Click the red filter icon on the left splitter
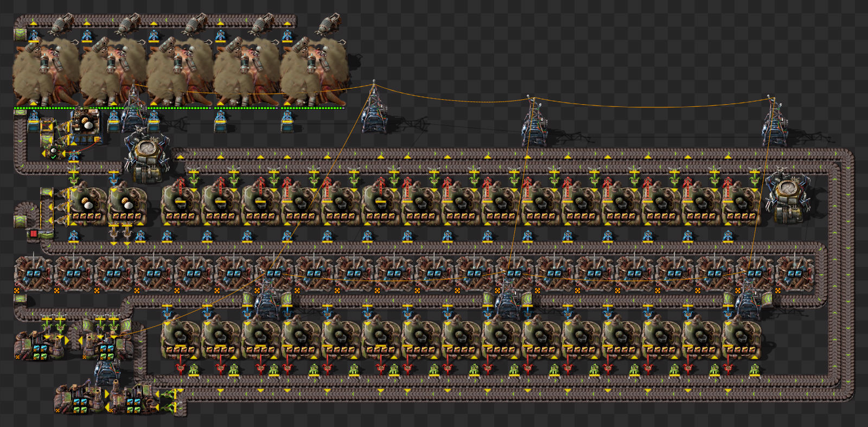This screenshot has height=427, width=868. 34,234
